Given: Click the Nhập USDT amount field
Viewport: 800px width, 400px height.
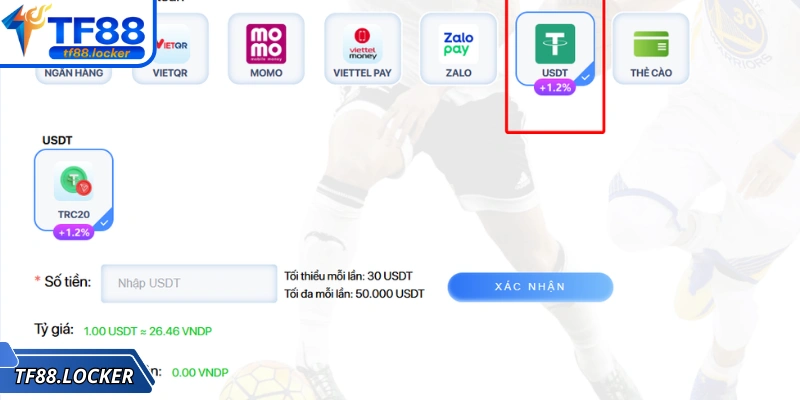Looking at the screenshot, I should pos(189,283).
